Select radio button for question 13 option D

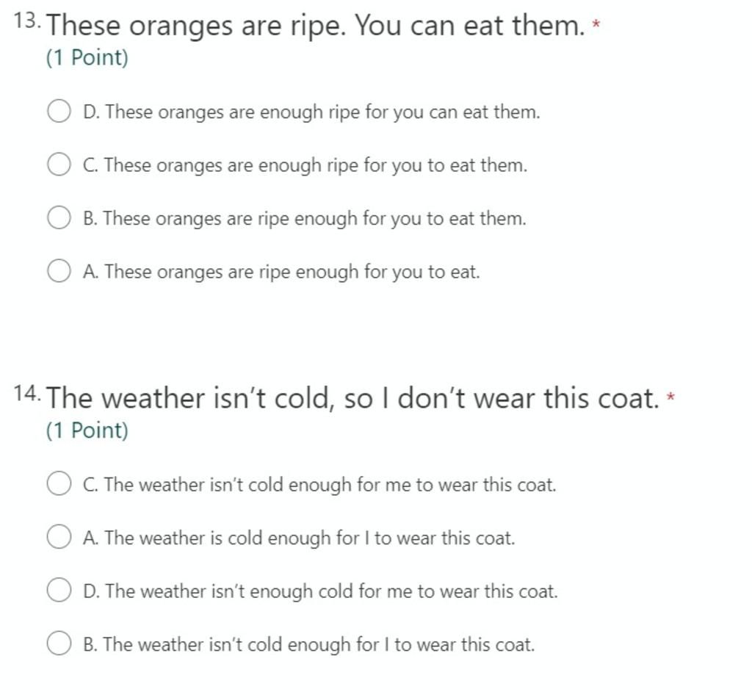pyautogui.click(x=59, y=112)
